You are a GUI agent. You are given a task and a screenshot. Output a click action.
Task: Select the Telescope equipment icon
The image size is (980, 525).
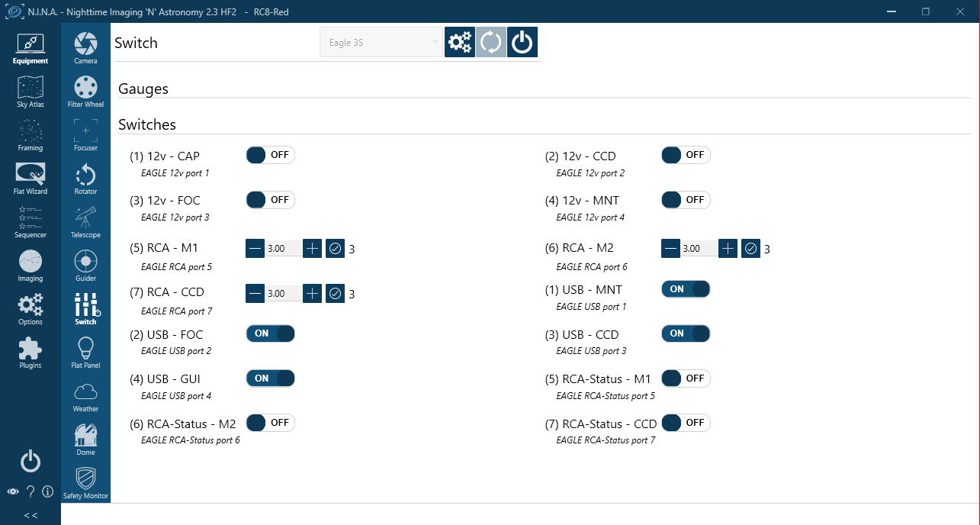(85, 221)
